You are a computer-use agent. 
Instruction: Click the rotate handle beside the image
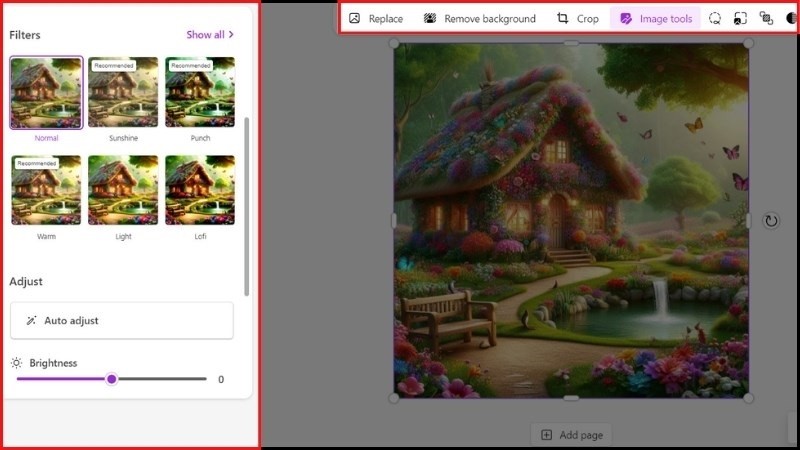pyautogui.click(x=771, y=220)
